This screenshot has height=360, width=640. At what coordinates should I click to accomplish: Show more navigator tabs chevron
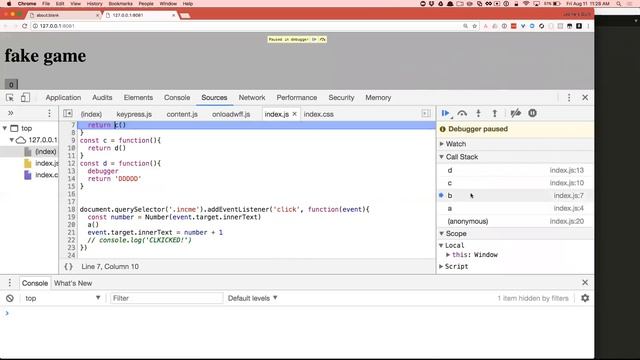(x=11, y=113)
